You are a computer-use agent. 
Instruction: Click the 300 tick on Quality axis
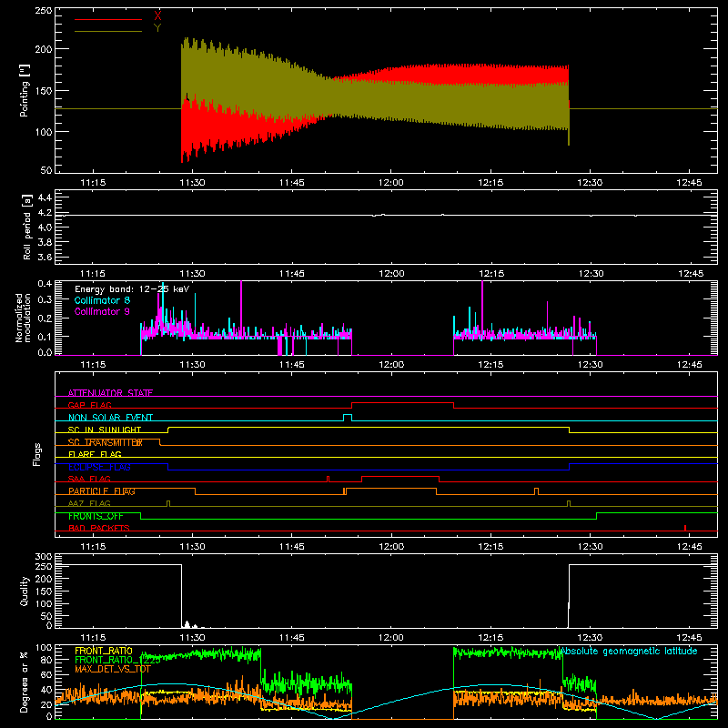pos(44,557)
